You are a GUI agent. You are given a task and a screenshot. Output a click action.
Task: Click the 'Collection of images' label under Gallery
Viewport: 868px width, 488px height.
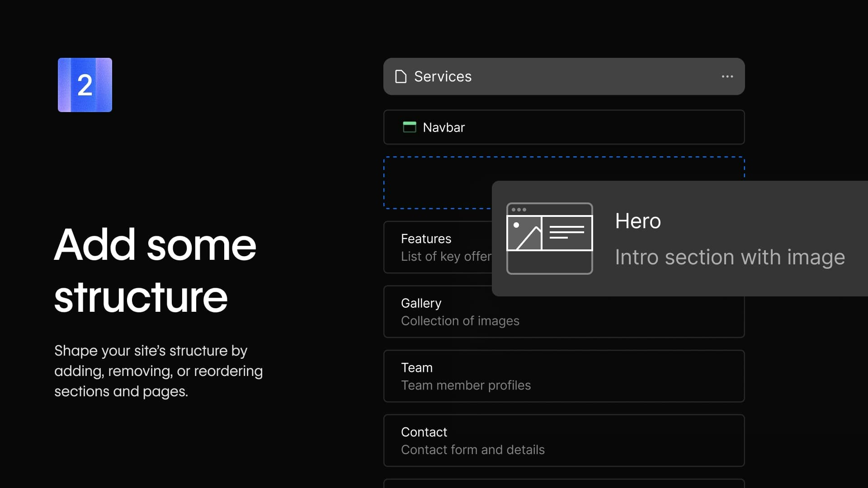460,321
